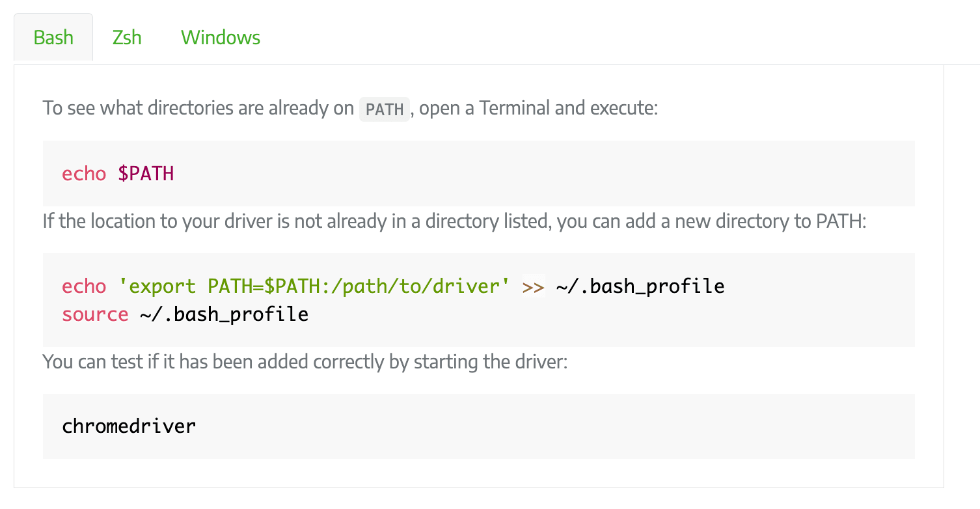Click the chromedriver command text
This screenshot has height=509, width=980.
pos(128,426)
